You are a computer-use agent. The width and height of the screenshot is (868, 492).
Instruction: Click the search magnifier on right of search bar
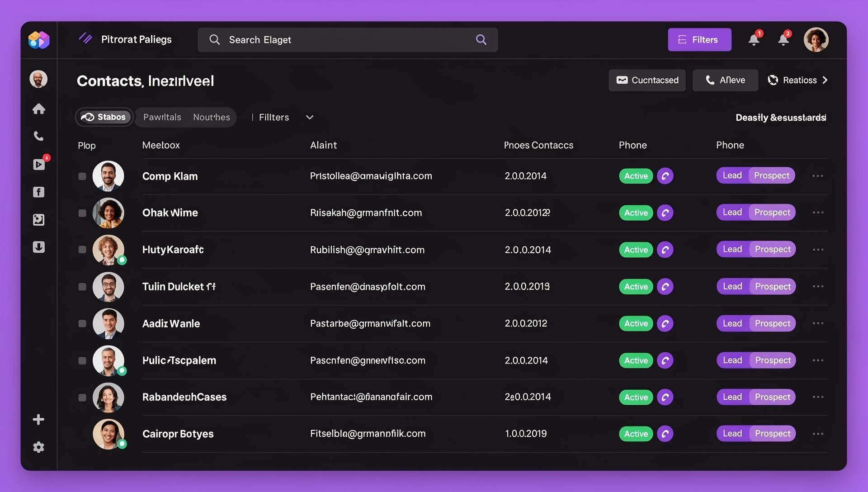481,40
